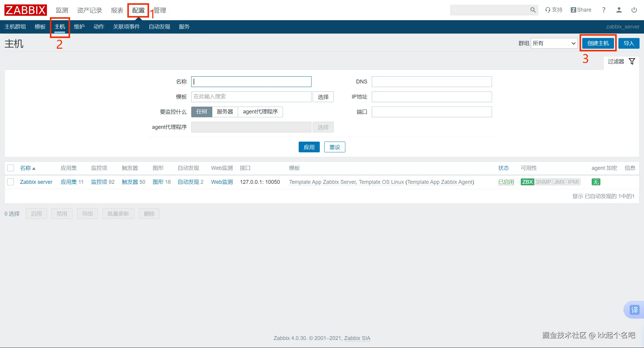Check the Zabbix server row checkbox
Image resolution: width=644 pixels, height=348 pixels.
point(11,182)
